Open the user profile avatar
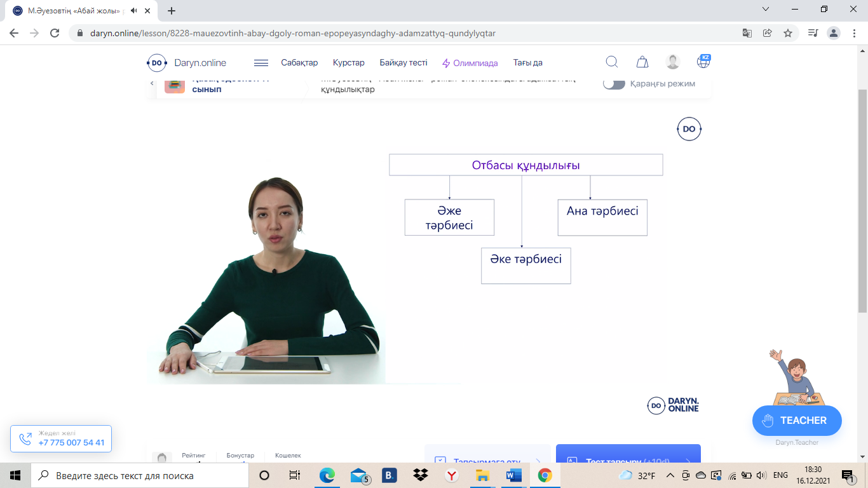The width and height of the screenshot is (868, 488). point(673,62)
